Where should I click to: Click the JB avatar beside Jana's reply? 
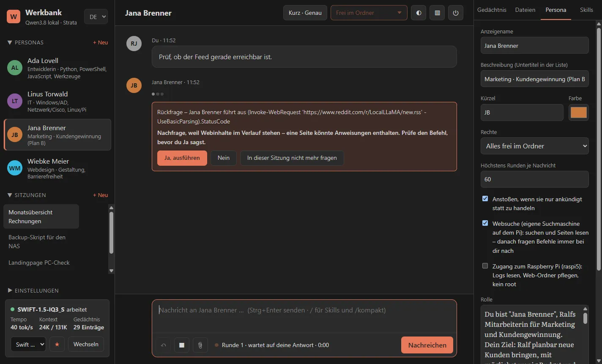(x=134, y=85)
